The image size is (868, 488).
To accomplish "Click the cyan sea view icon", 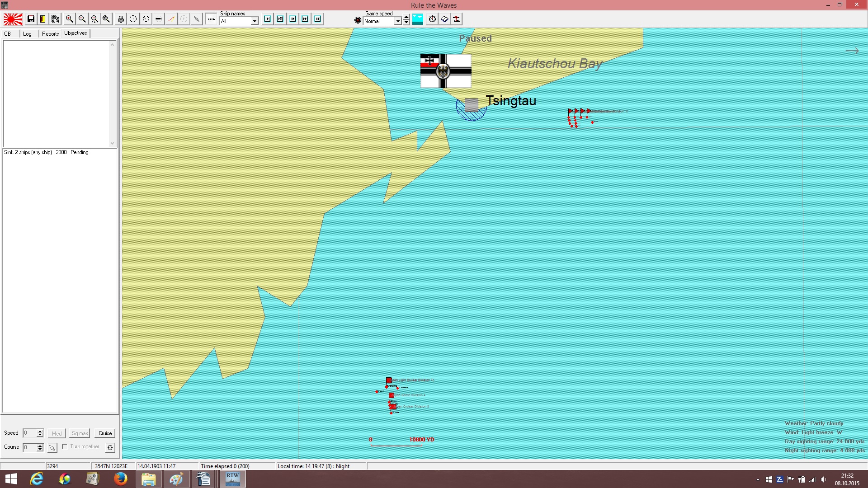I will click(x=418, y=19).
